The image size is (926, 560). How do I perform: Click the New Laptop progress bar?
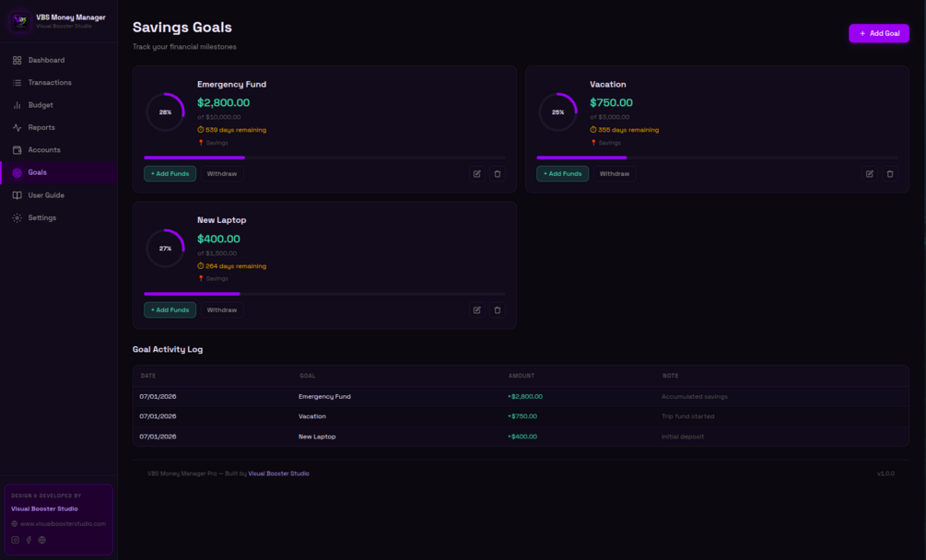(325, 293)
